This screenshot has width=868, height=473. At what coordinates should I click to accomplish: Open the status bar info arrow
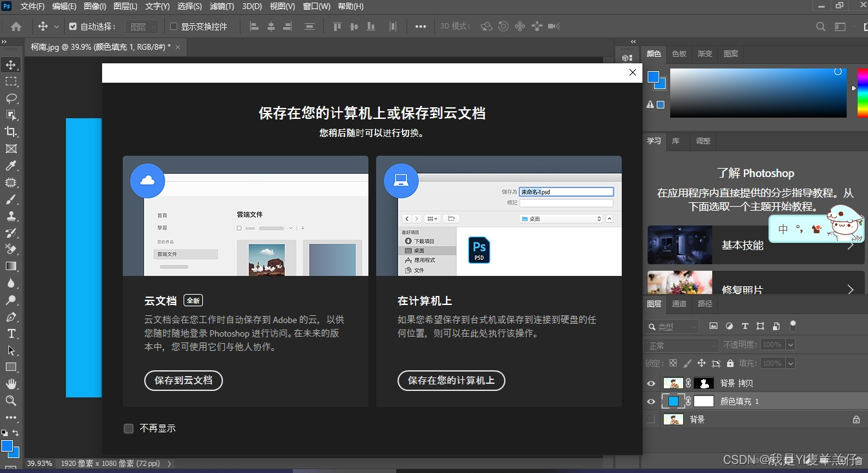(169, 463)
